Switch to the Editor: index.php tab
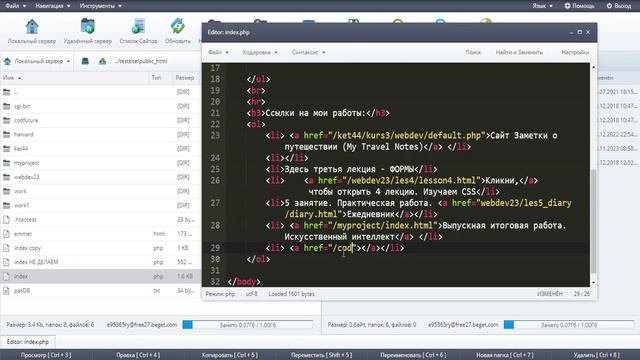The width and height of the screenshot is (640, 360). (x=28, y=342)
